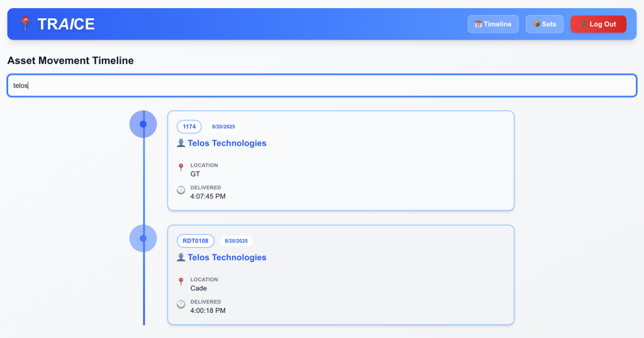
Task: Switch to the Sets tab
Action: 545,24
